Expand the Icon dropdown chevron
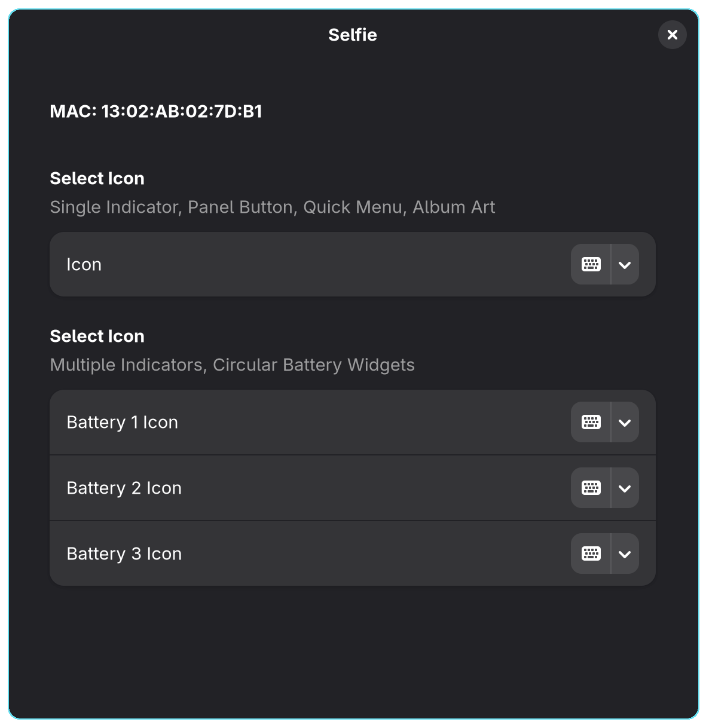 pos(625,264)
